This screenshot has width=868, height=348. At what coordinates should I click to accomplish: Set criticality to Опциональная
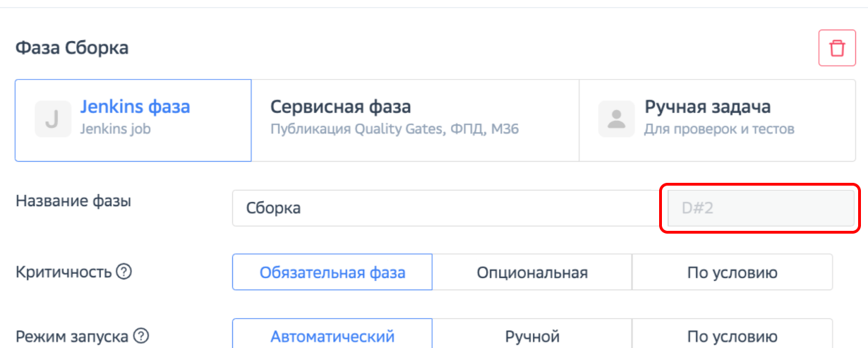coord(532,272)
